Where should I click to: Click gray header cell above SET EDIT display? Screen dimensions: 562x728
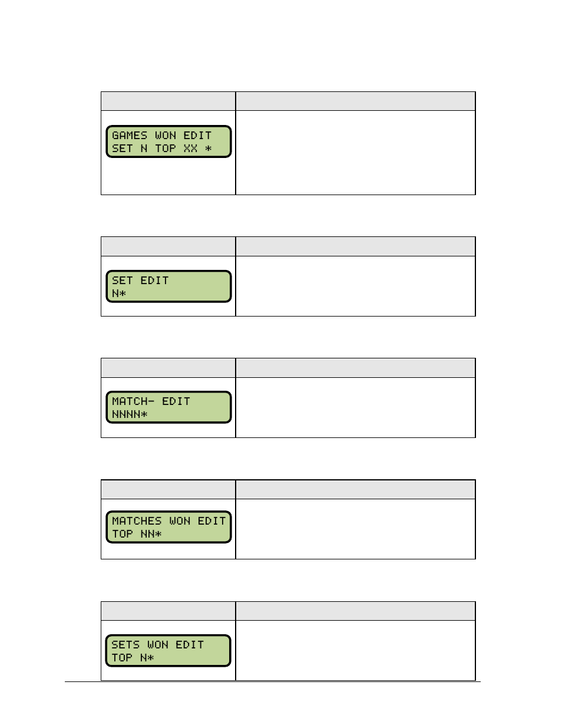[168, 246]
